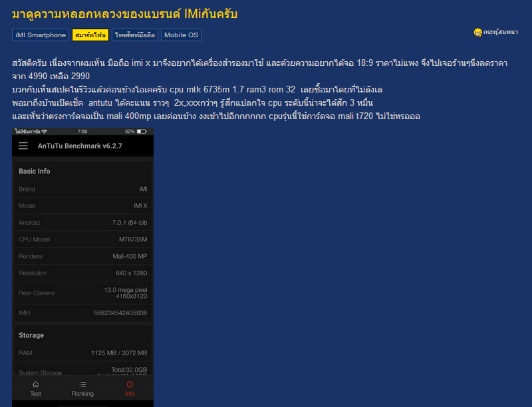532x407 pixels.
Task: Open the โทรศัพท์มือถือ tag
Action: 135,35
